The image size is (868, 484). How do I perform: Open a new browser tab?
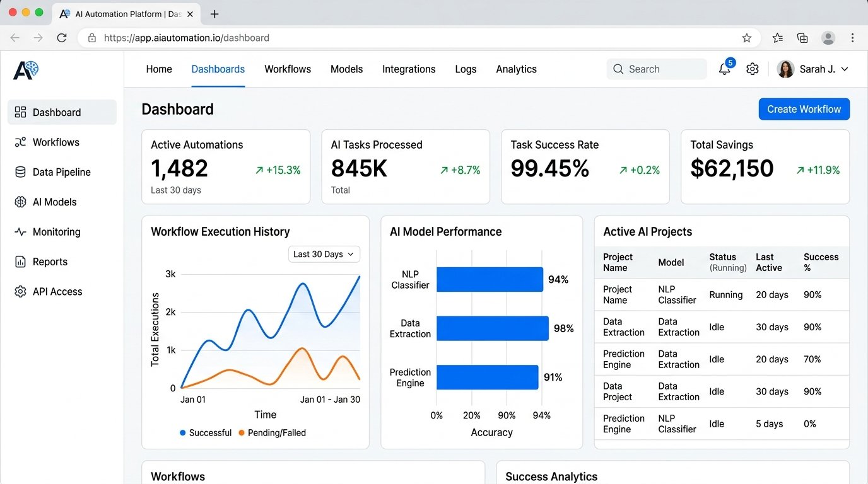[x=214, y=14]
